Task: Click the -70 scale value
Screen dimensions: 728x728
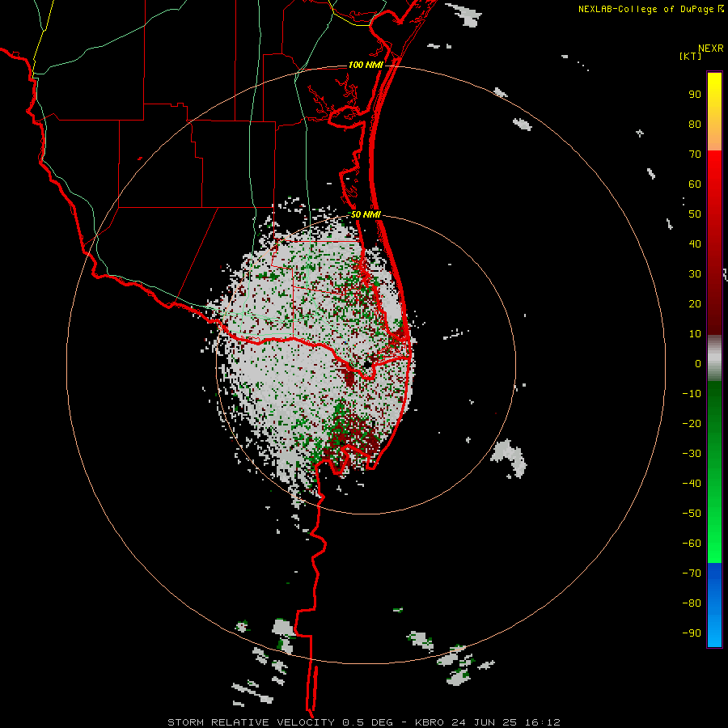Action: click(x=692, y=574)
